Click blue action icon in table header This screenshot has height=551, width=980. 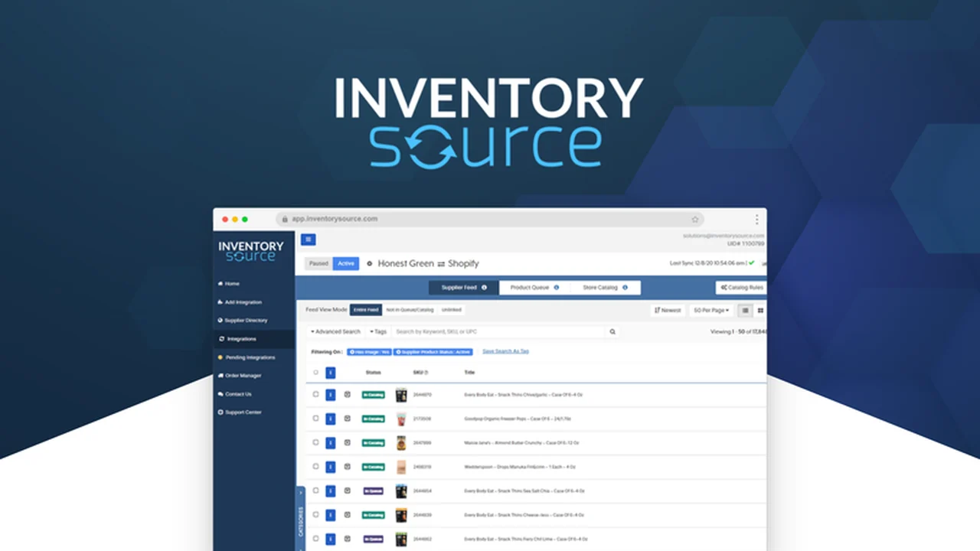(331, 373)
